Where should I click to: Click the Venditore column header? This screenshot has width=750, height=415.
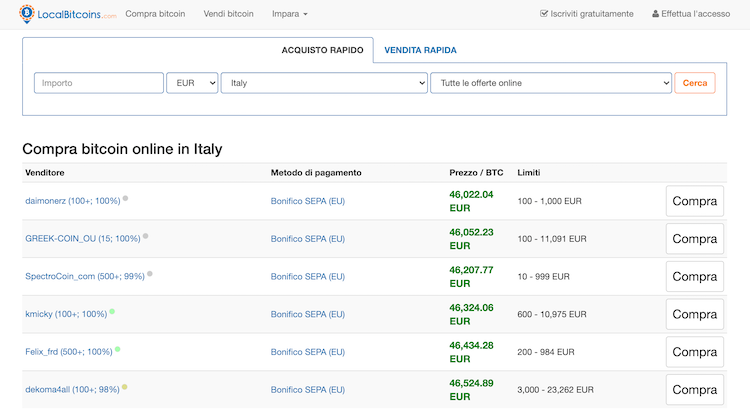coord(44,173)
